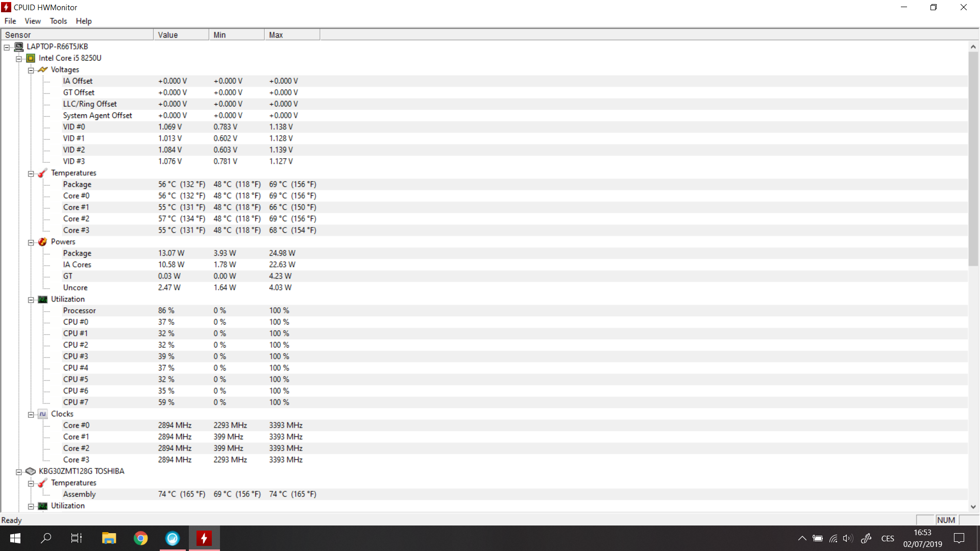980x551 pixels.
Task: Click the Clocks waveform icon
Action: pyautogui.click(x=43, y=414)
